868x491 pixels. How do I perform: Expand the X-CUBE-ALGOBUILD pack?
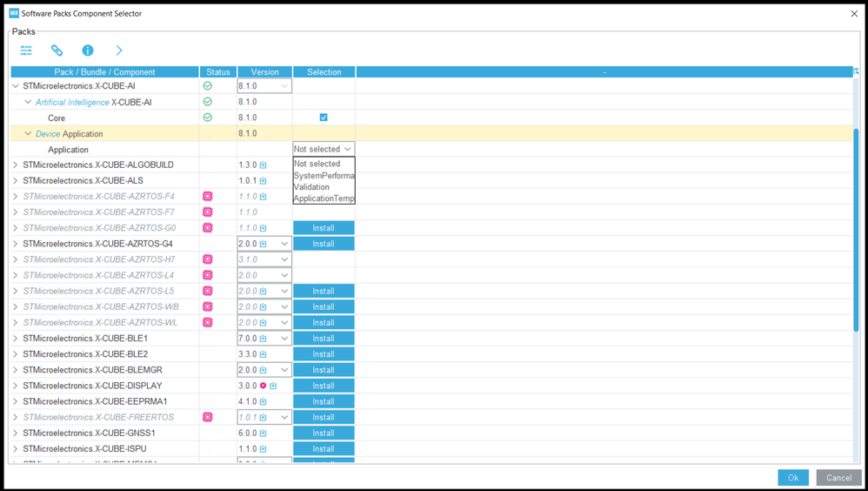click(x=16, y=165)
